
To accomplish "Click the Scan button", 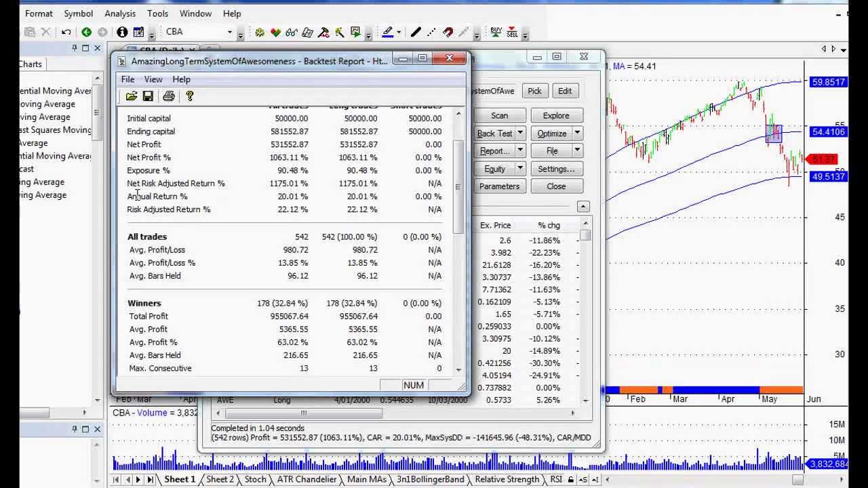I will pyautogui.click(x=499, y=115).
